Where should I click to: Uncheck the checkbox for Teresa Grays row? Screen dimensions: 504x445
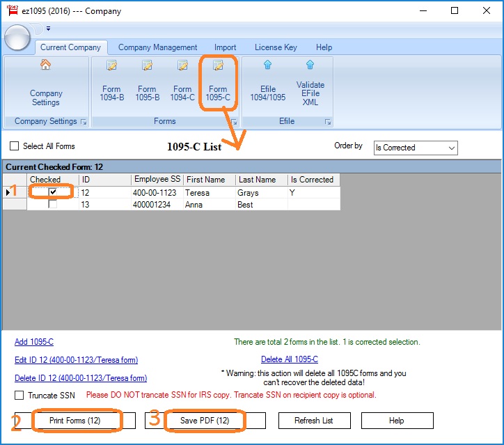53,192
